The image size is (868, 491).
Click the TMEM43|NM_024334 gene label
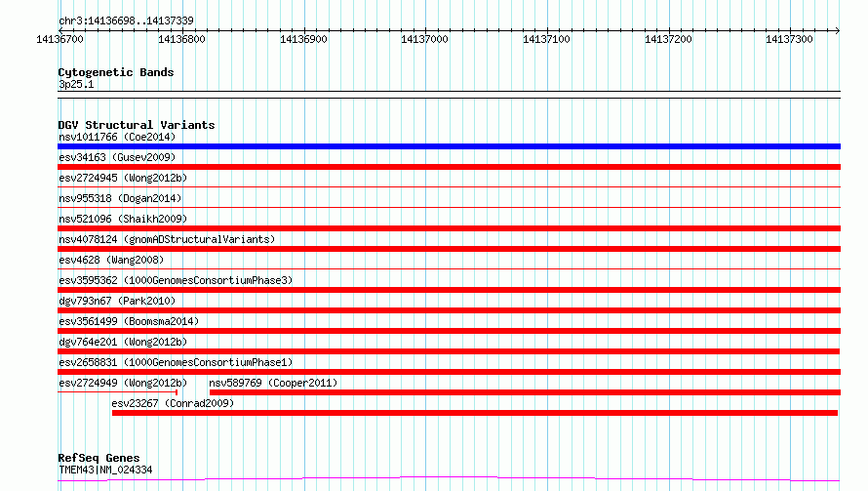click(x=105, y=470)
